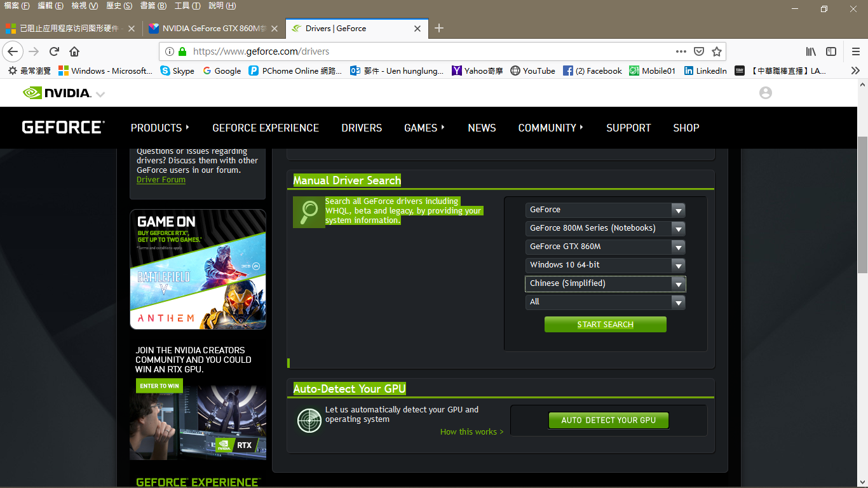Open the Windows 10 64-bit OS dropdown
Viewport: 868px width, 488px height.
pyautogui.click(x=605, y=265)
